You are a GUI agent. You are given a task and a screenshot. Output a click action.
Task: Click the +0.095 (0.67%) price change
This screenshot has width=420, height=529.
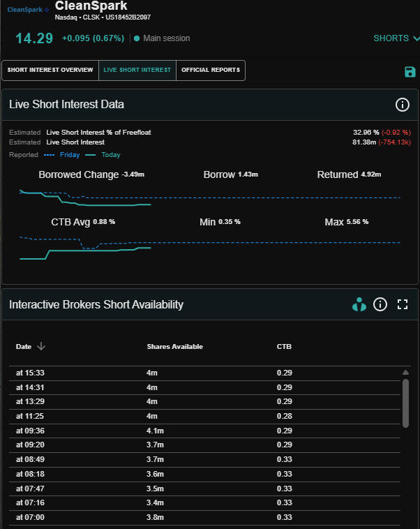click(93, 38)
